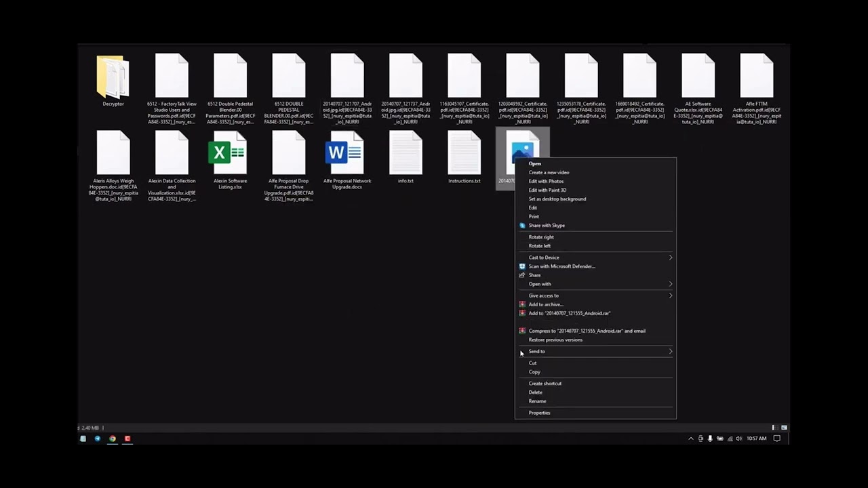Choose Edit with Paint 3D

pyautogui.click(x=547, y=190)
